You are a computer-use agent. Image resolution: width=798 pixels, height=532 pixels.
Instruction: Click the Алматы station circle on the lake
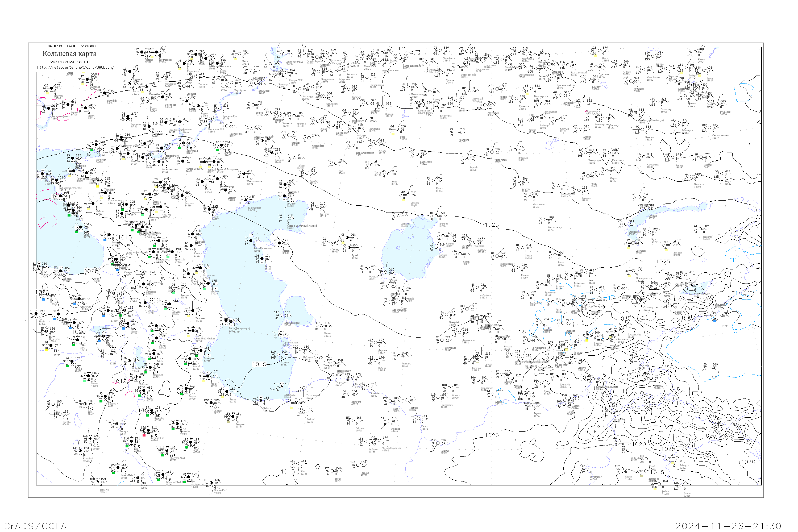click(691, 286)
